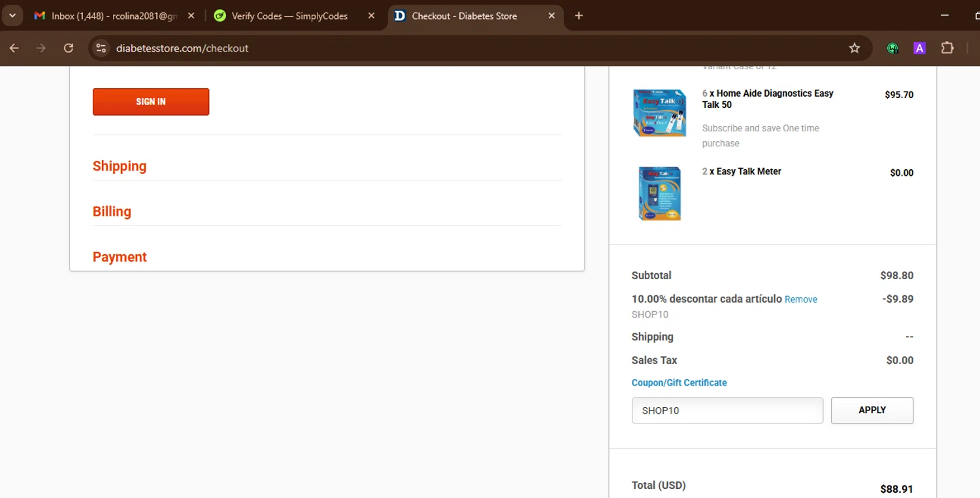Viewport: 980px width, 498px height.
Task: Close the Gmail Inbox tab
Action: pos(191,16)
